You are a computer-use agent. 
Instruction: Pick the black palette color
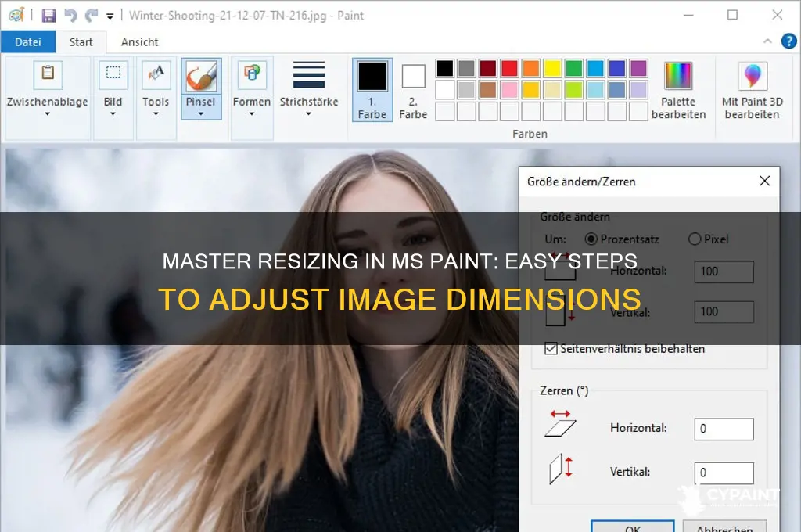[x=445, y=69]
